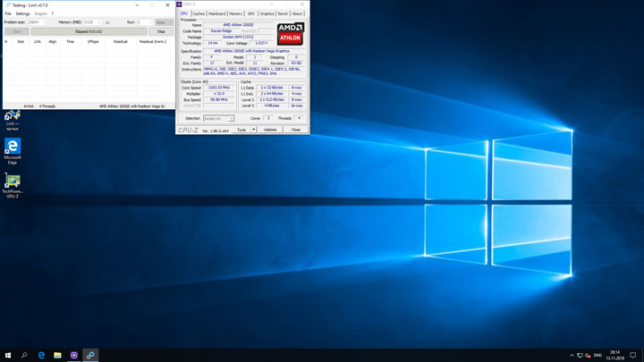Click the Windows Start button
This screenshot has height=362, width=644.
(x=8, y=355)
